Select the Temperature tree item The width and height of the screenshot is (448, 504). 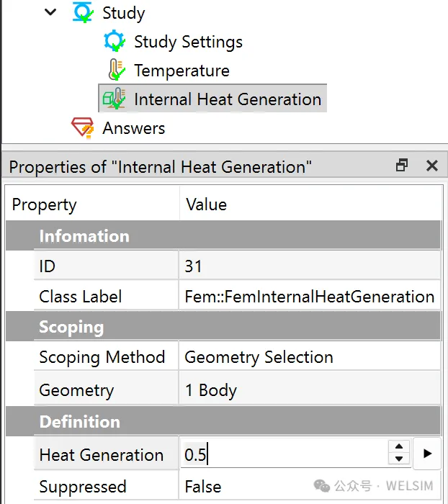[182, 71]
